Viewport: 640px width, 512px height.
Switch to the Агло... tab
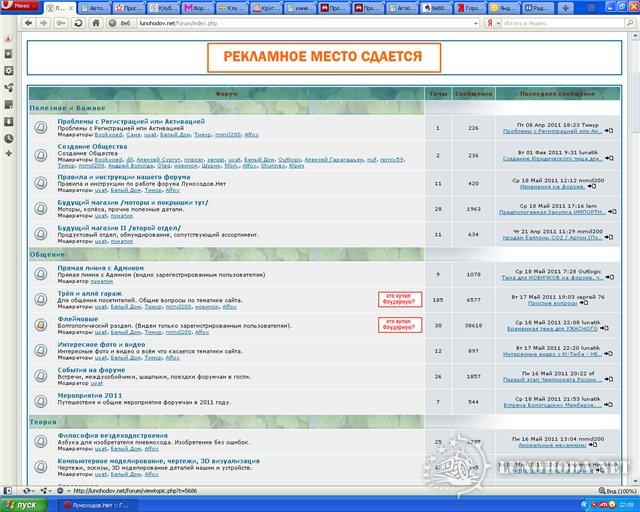[404, 8]
